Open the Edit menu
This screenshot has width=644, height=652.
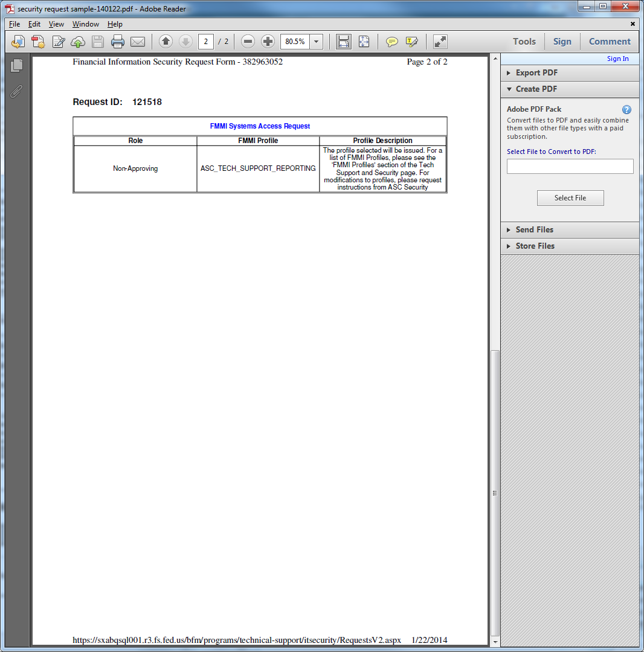(34, 24)
